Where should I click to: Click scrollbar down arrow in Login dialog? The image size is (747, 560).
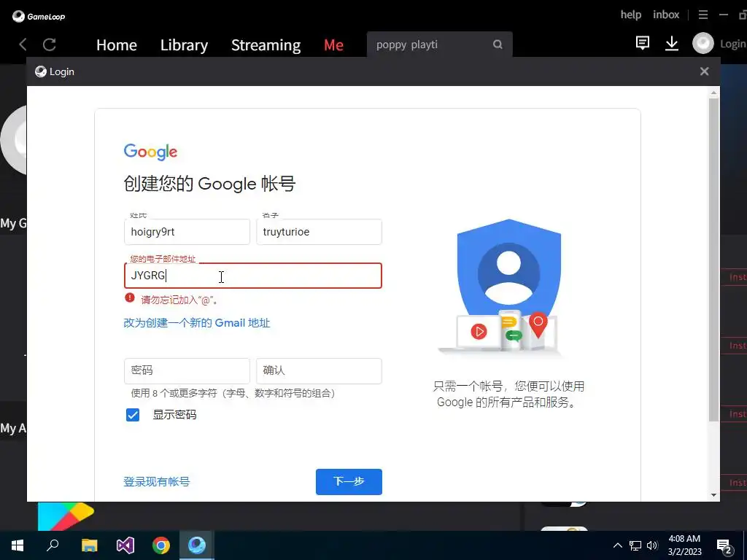coord(713,495)
